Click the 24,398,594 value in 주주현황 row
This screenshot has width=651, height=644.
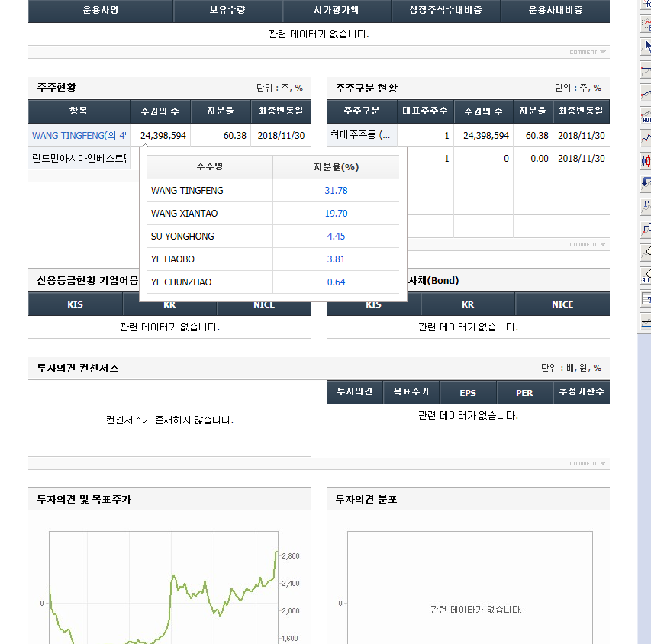163,135
